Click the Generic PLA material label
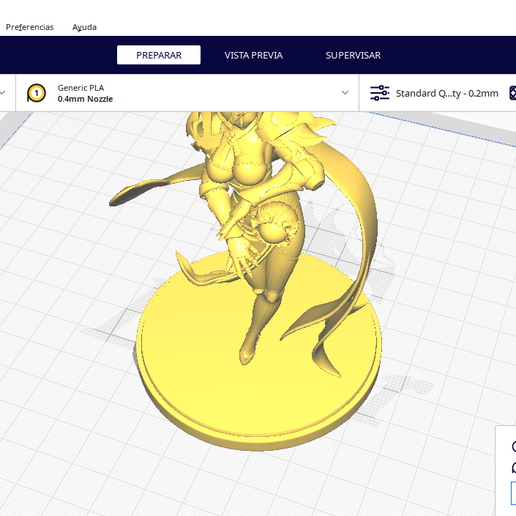The height and width of the screenshot is (516, 516). point(81,88)
